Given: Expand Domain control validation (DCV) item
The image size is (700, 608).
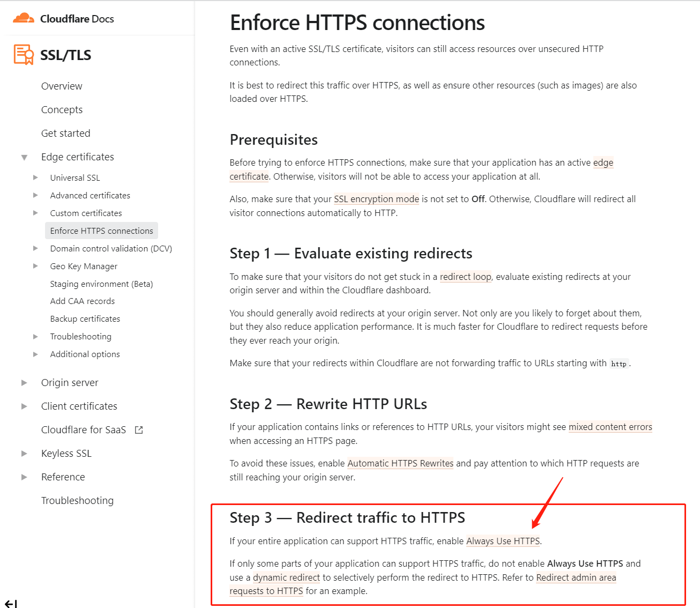Looking at the screenshot, I should coord(35,248).
